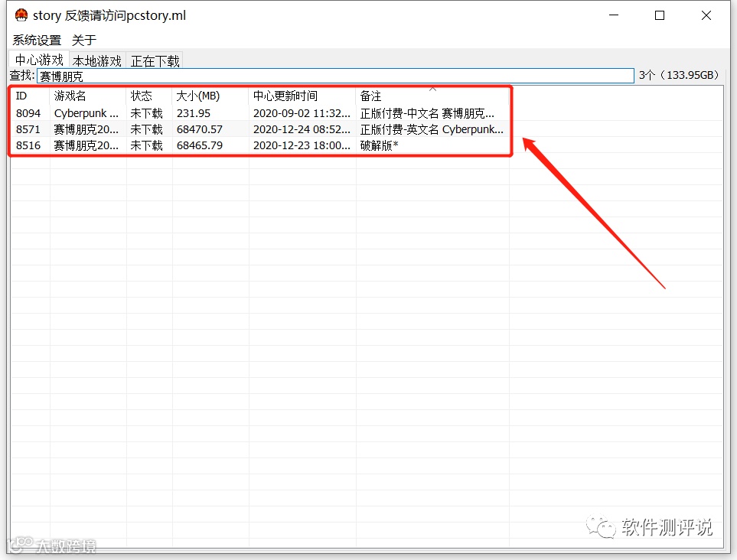The height and width of the screenshot is (560, 737).
Task: Select the row with ID 8094
Action: coord(260,113)
